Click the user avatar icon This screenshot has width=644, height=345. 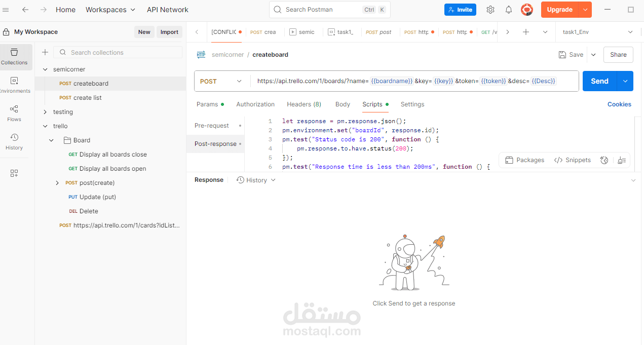coord(527,10)
